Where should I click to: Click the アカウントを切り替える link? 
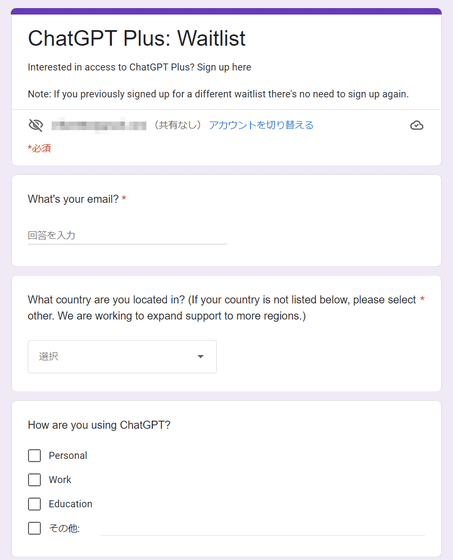tap(261, 125)
